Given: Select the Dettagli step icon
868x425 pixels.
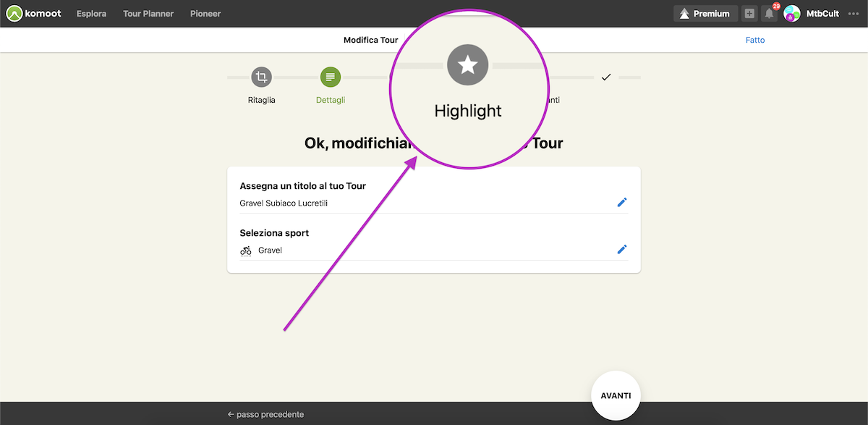Looking at the screenshot, I should coord(331,77).
